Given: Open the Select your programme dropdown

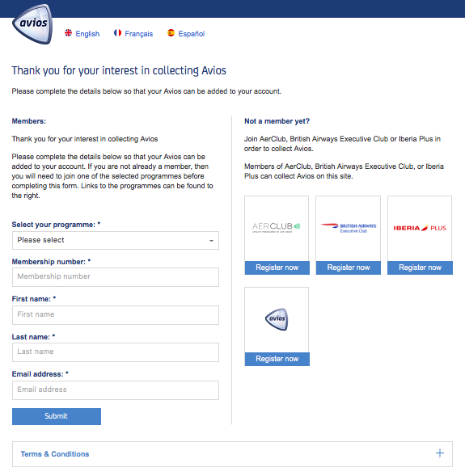Looking at the screenshot, I should coord(116,241).
